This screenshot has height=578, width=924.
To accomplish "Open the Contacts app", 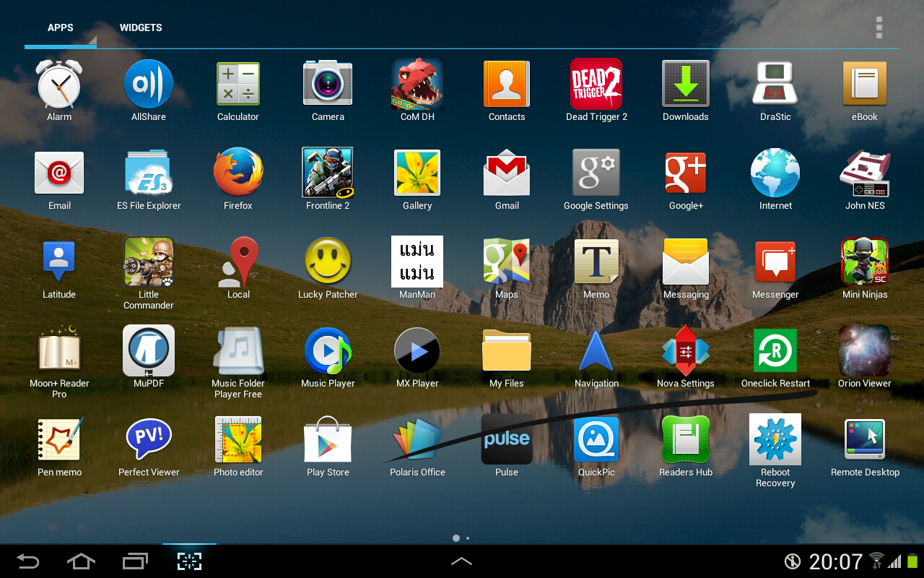I will (507, 84).
